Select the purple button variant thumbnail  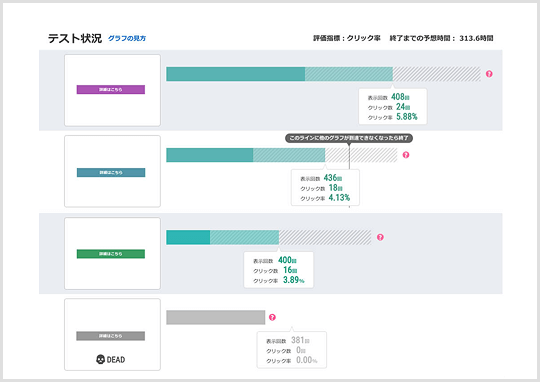click(112, 90)
